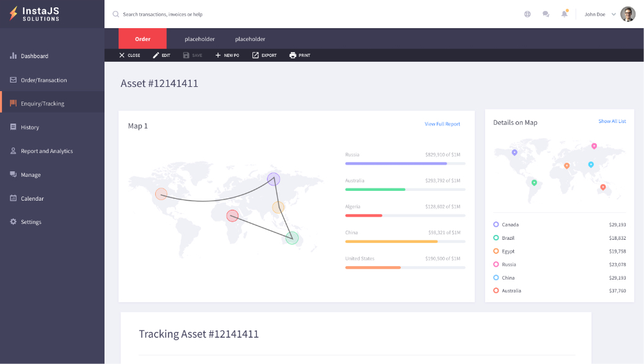644x364 pixels.
Task: Expand the John Doe account dropdown
Action: coord(613,14)
